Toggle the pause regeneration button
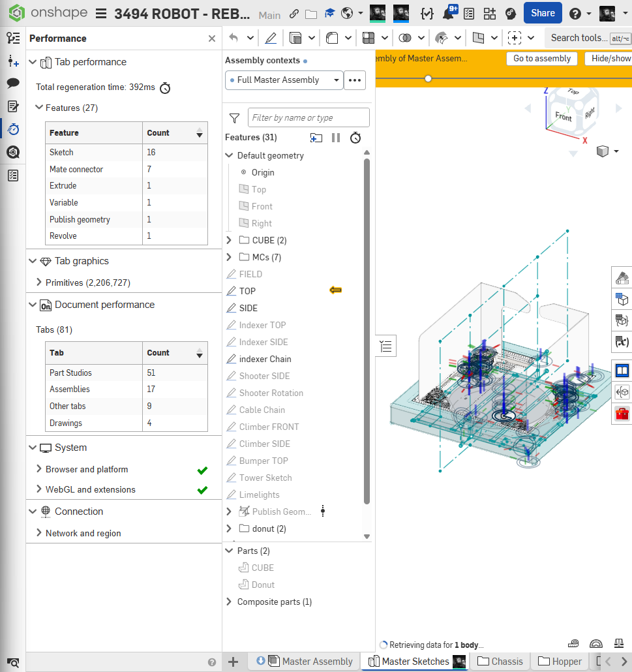 (336, 138)
